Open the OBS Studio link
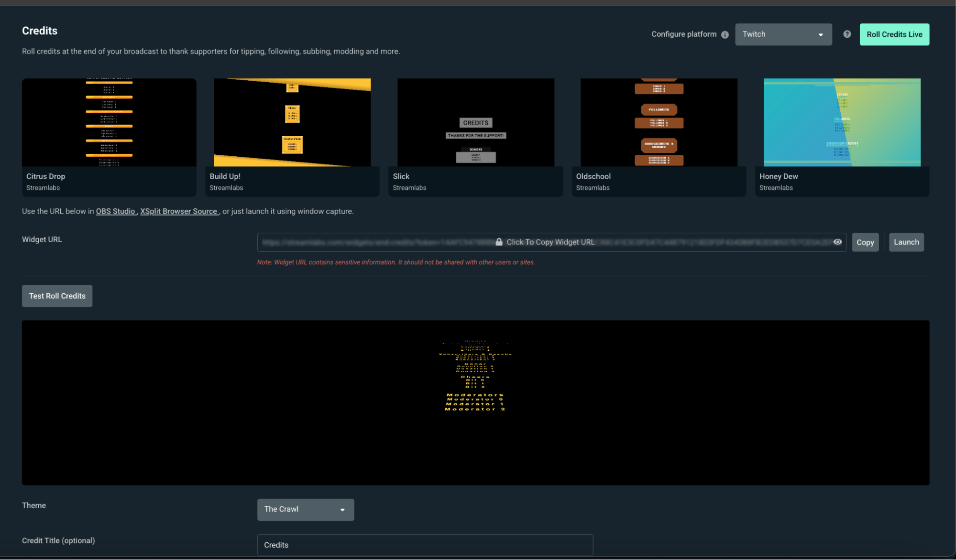Viewport: 956px width, 560px height. pyautogui.click(x=116, y=211)
